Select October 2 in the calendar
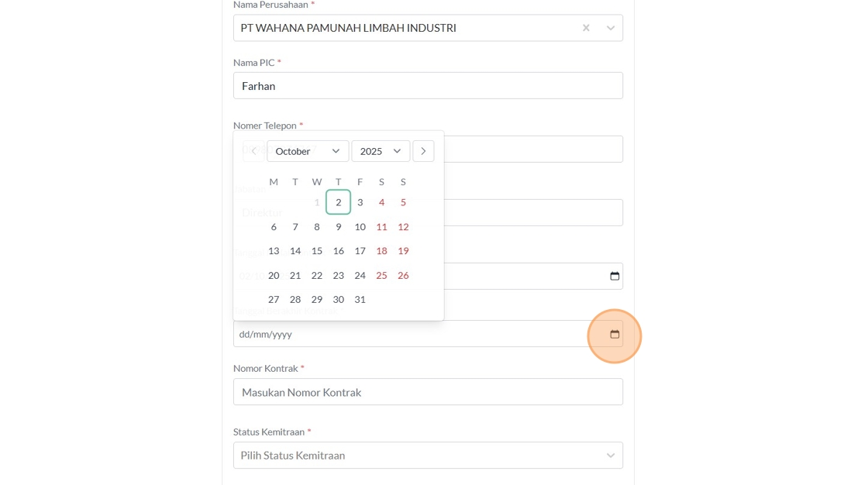868x485 pixels. (x=338, y=202)
